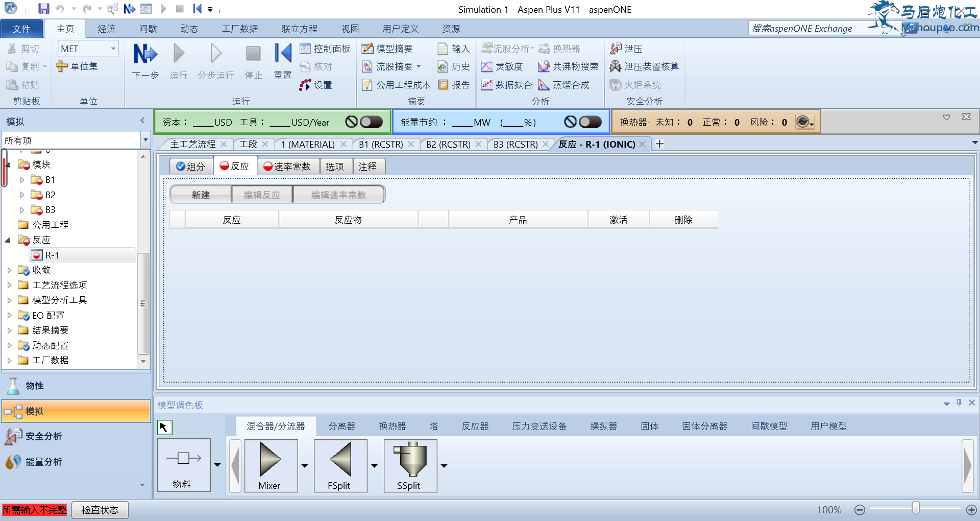The width and height of the screenshot is (980, 521).
Task: Open Data Fit (数据拟合)
Action: click(506, 85)
